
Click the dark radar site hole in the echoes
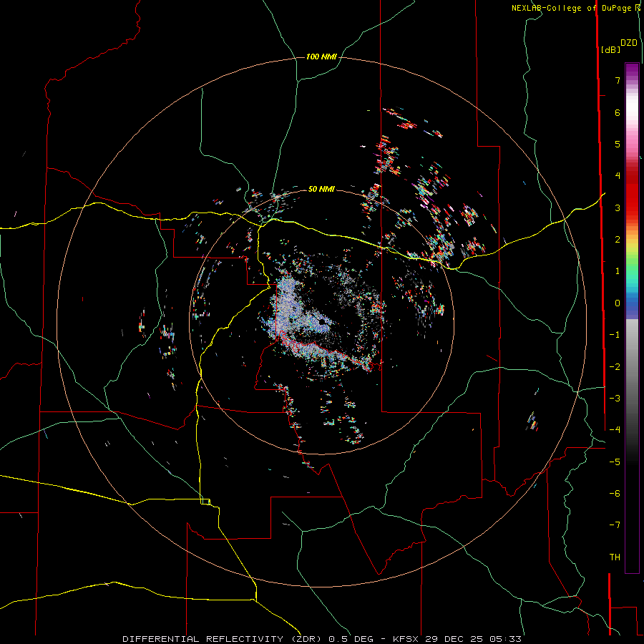323,321
